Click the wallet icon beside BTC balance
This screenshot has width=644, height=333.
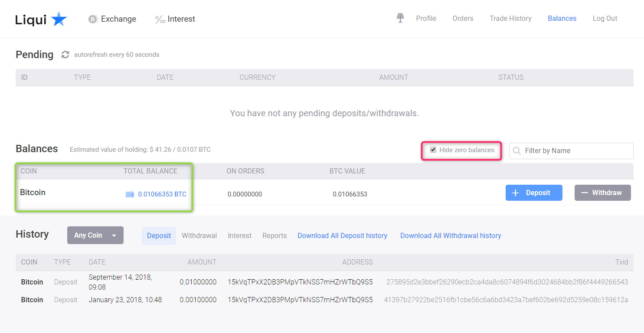coord(130,194)
